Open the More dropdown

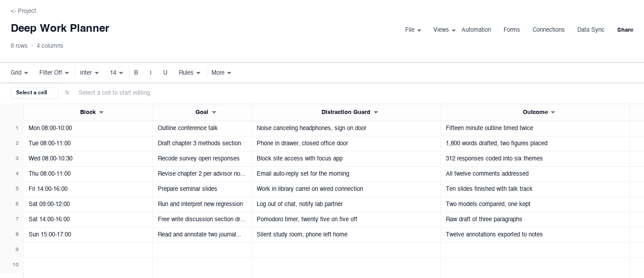221,73
